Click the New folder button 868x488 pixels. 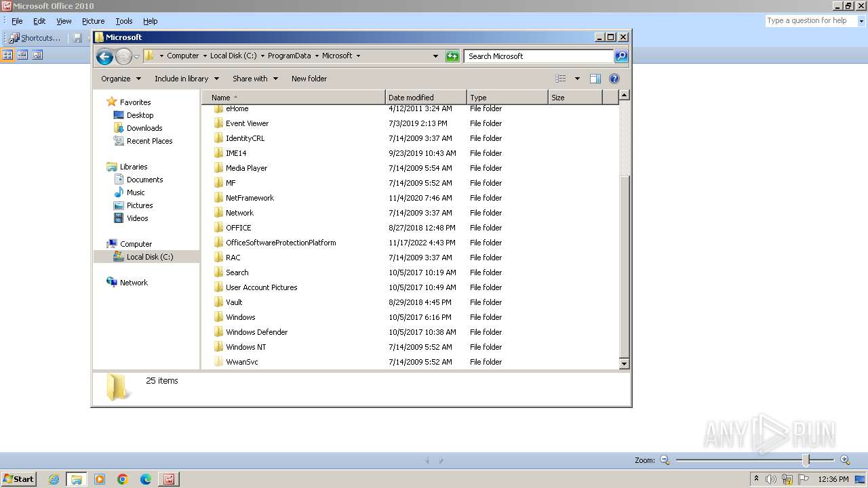[x=309, y=79]
